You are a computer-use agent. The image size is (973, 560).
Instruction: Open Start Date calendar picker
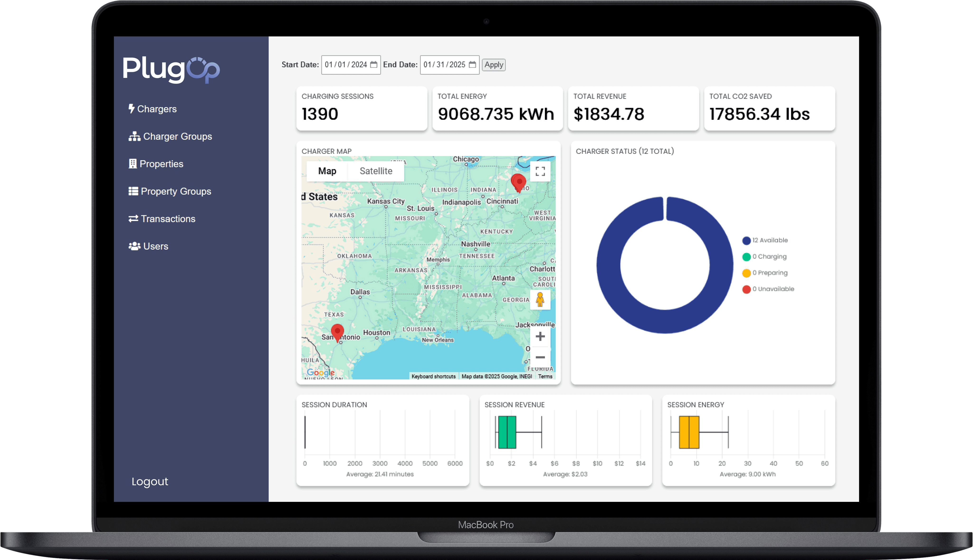[373, 65]
